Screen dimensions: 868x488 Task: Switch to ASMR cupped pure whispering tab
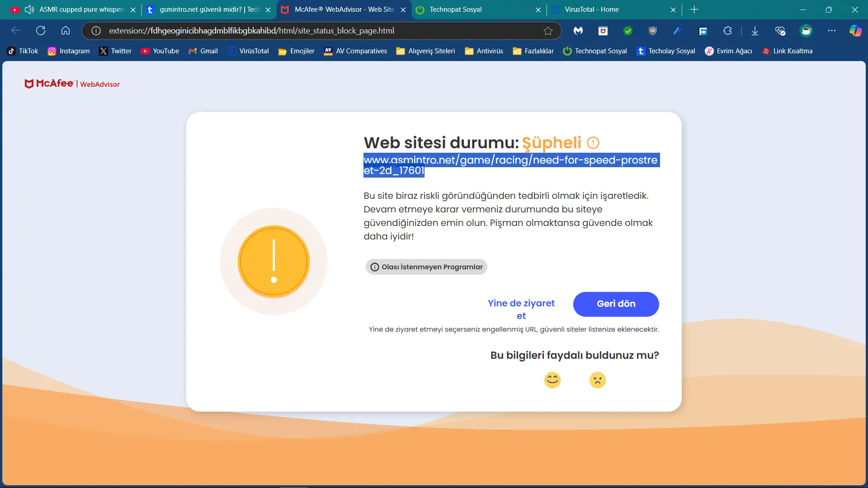click(82, 9)
